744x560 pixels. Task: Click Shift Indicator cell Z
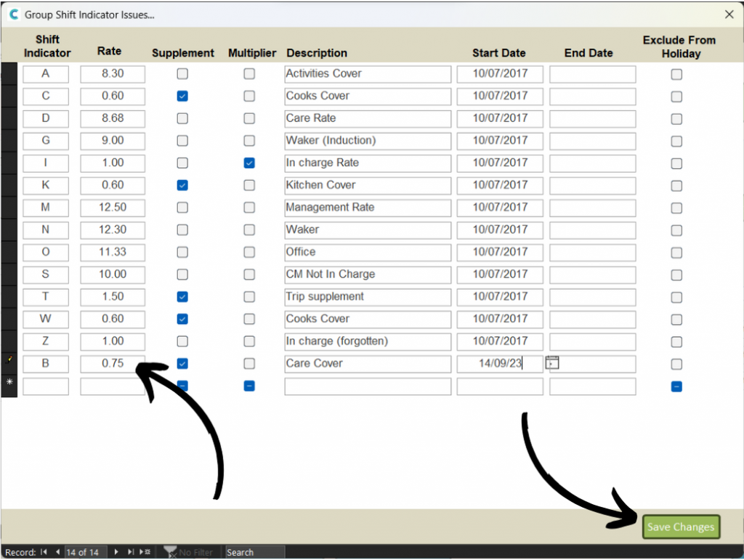click(46, 341)
